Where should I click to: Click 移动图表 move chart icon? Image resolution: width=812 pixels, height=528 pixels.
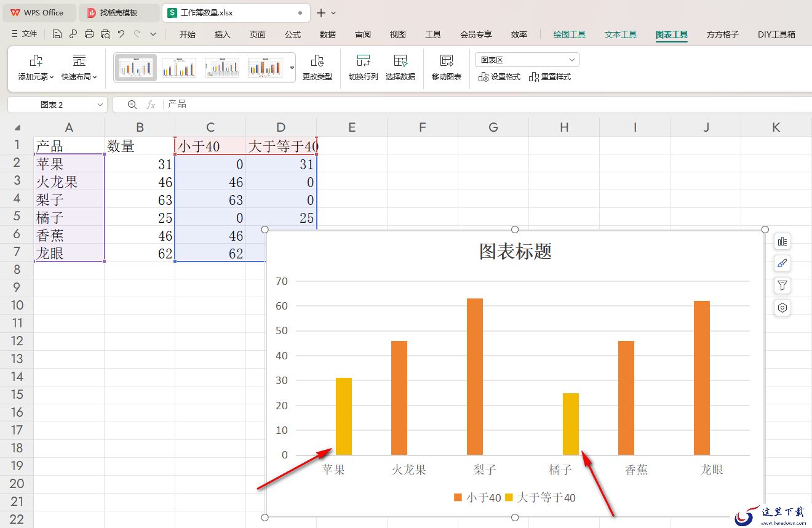point(447,68)
